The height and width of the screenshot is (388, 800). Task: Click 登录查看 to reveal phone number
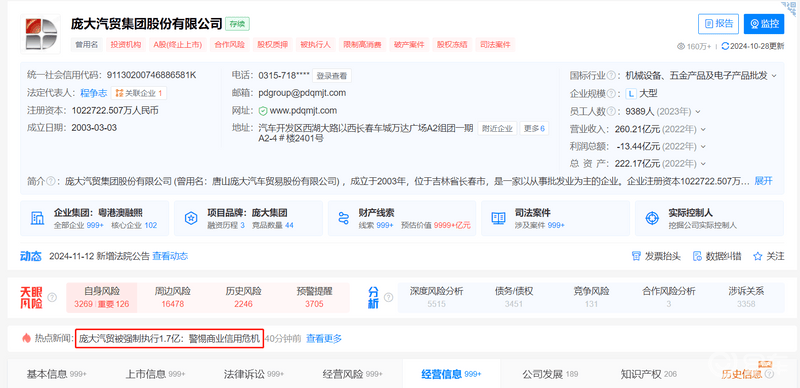332,76
